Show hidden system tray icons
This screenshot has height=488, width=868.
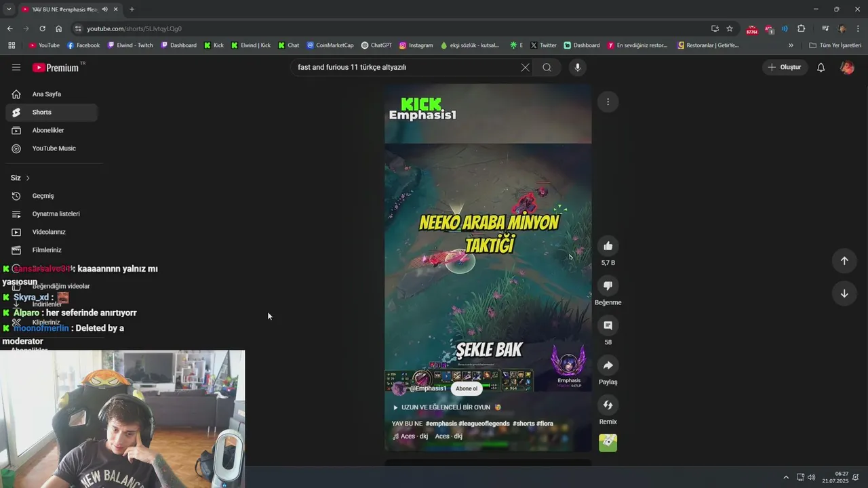click(x=786, y=477)
